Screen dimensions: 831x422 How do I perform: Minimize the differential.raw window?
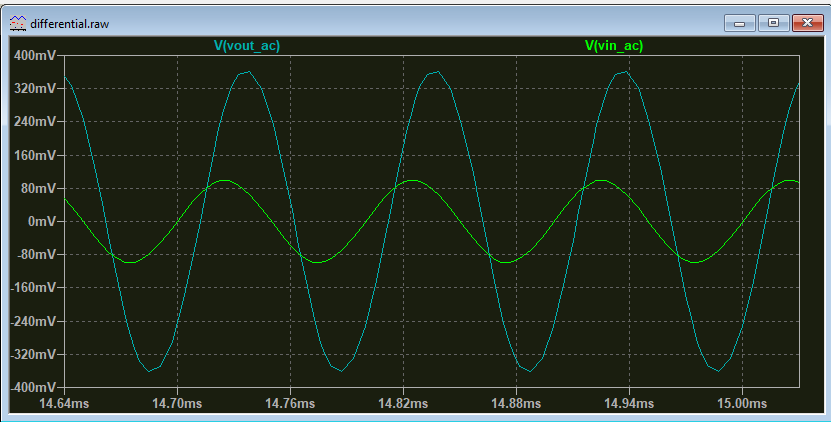[740, 21]
